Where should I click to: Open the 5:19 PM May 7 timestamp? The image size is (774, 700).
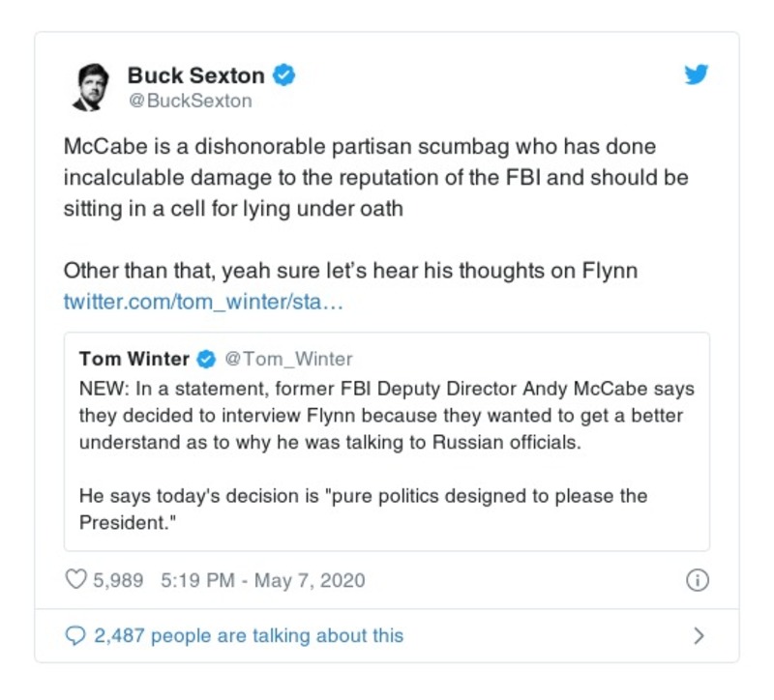262,580
